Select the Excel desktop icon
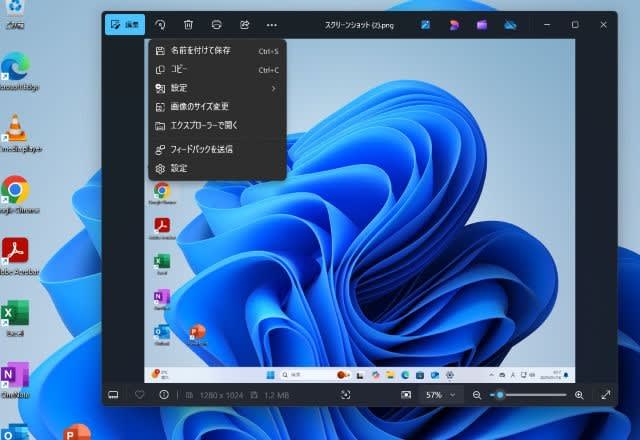Image resolution: width=640 pixels, height=440 pixels. pyautogui.click(x=16, y=318)
